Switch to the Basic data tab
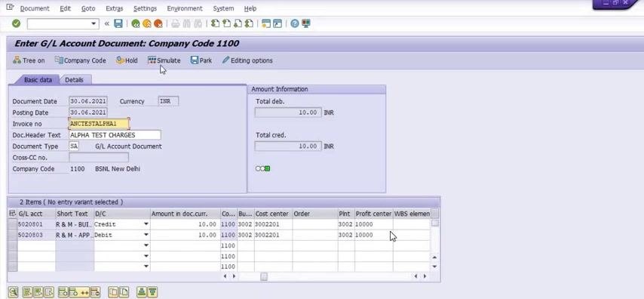The width and height of the screenshot is (644, 299). click(38, 80)
